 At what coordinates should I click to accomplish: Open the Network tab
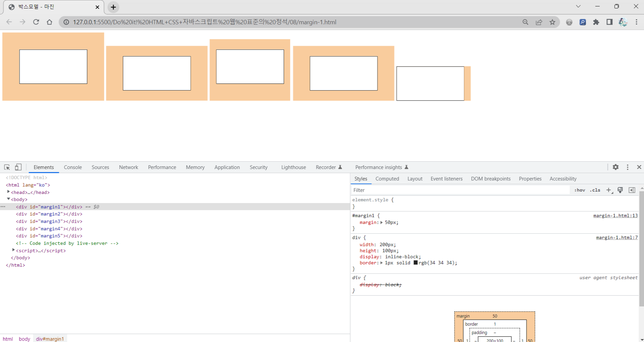129,167
